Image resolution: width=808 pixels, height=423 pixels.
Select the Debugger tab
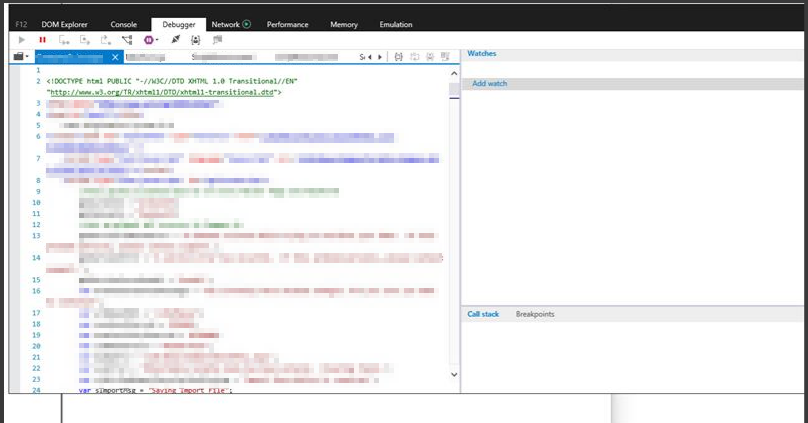point(179,24)
